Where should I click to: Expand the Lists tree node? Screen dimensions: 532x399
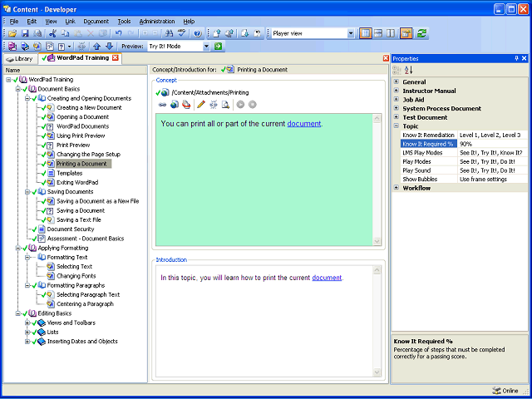27,332
